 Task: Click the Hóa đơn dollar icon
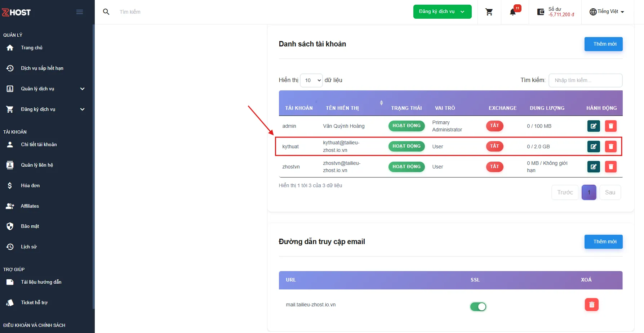coord(10,185)
